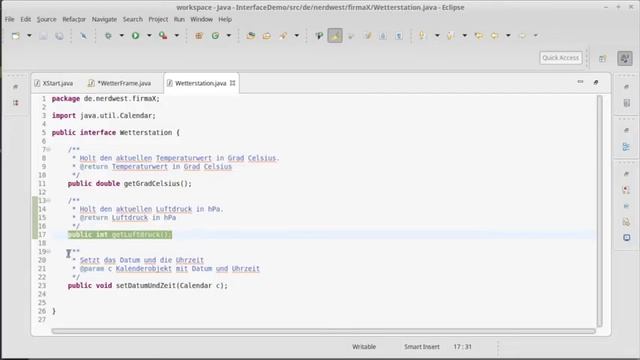Open the Previous Annotation dropdown arrow
640x360 pixels.
[464, 36]
